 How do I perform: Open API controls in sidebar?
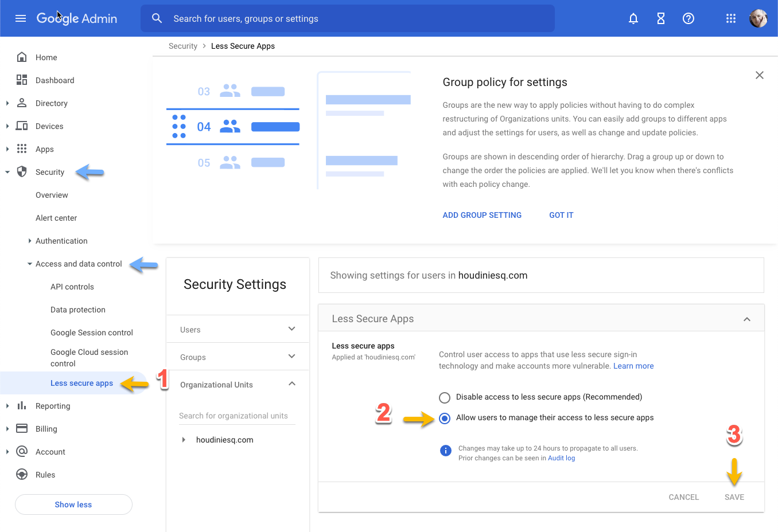[x=72, y=287]
